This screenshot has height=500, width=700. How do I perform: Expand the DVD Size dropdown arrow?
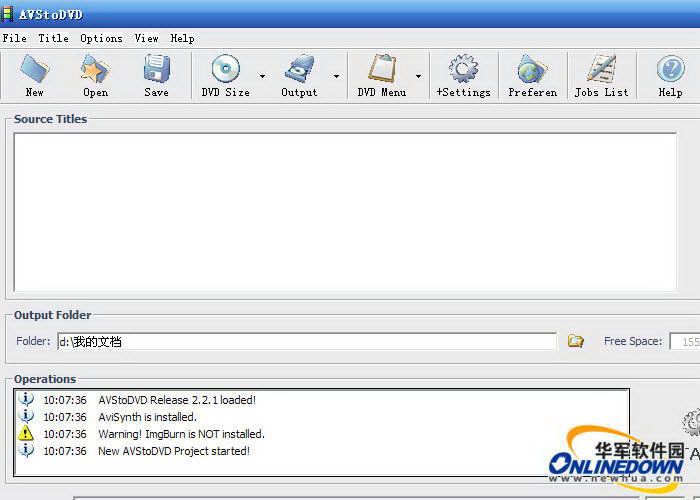click(262, 76)
